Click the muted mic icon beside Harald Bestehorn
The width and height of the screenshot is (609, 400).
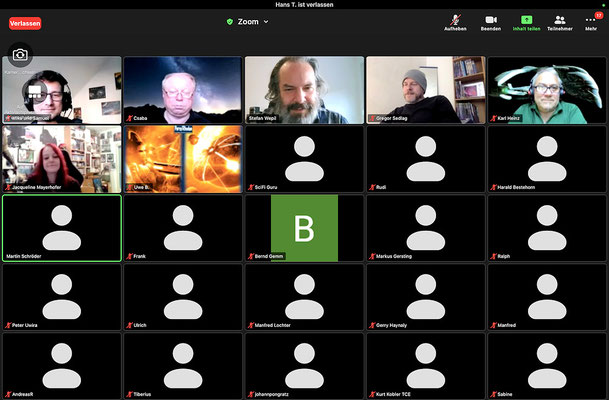point(494,187)
